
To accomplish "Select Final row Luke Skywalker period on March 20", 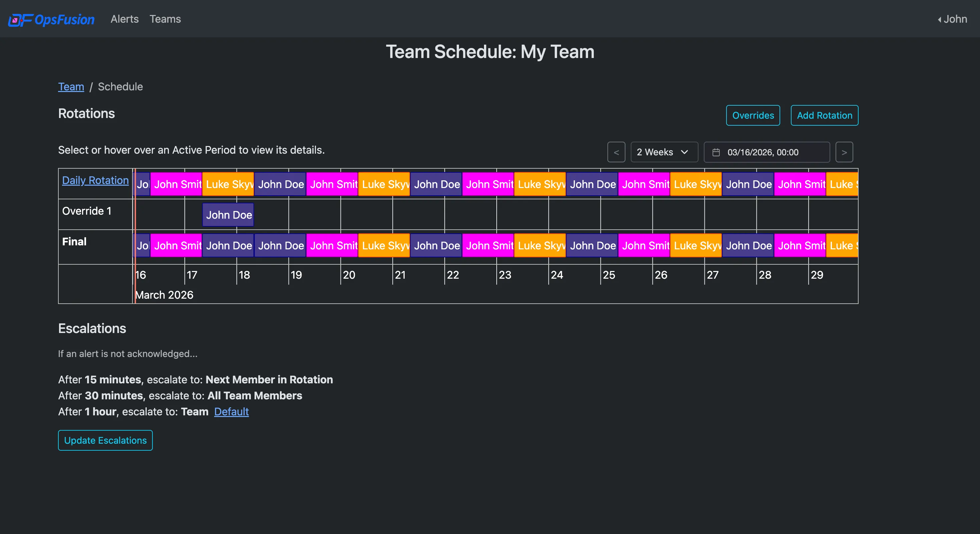I will tap(384, 246).
